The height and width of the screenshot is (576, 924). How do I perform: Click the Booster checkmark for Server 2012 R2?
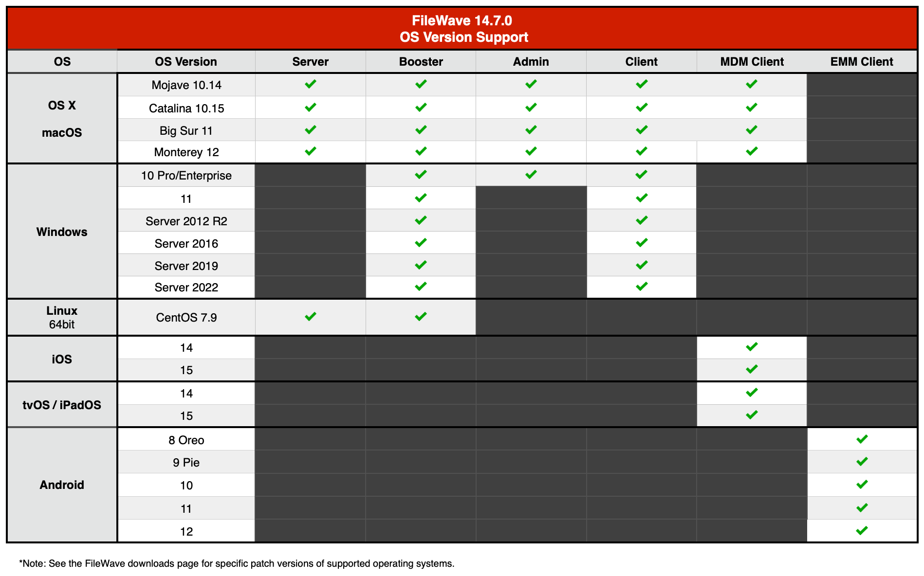[421, 220]
